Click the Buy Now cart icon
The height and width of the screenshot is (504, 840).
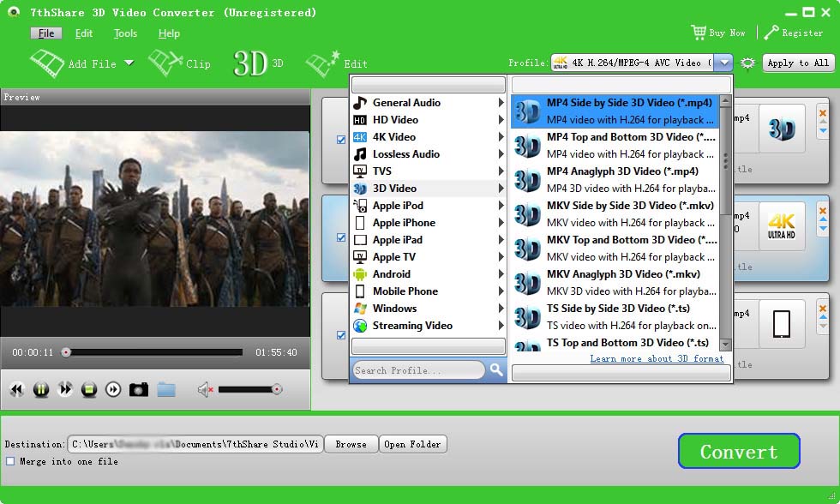pos(699,33)
